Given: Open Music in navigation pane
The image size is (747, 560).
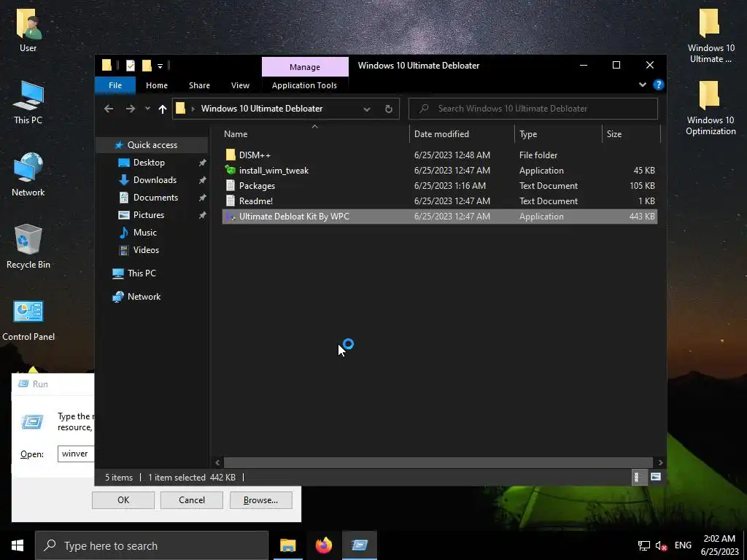Looking at the screenshot, I should tap(145, 233).
